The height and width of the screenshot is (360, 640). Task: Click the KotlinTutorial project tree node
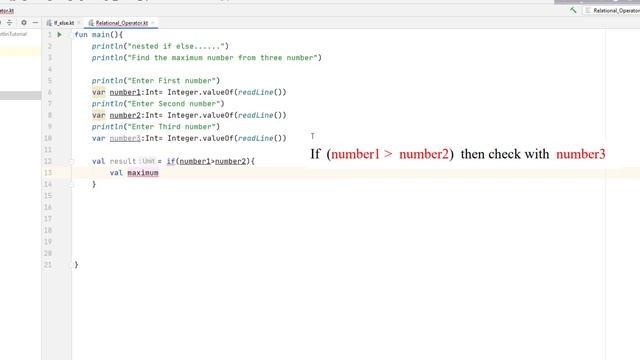[13, 34]
